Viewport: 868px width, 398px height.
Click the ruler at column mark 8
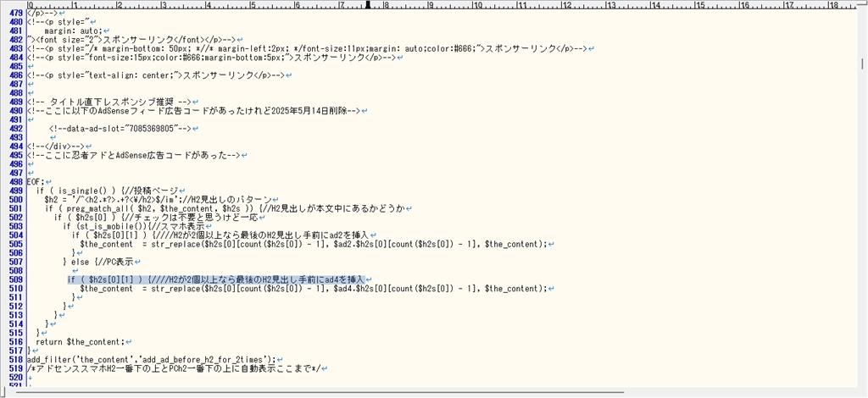384,5
